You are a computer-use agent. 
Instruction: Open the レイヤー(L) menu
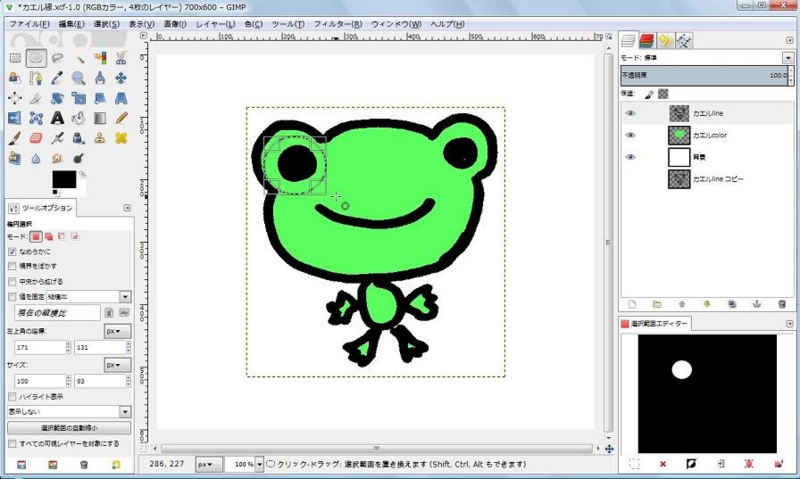(216, 24)
